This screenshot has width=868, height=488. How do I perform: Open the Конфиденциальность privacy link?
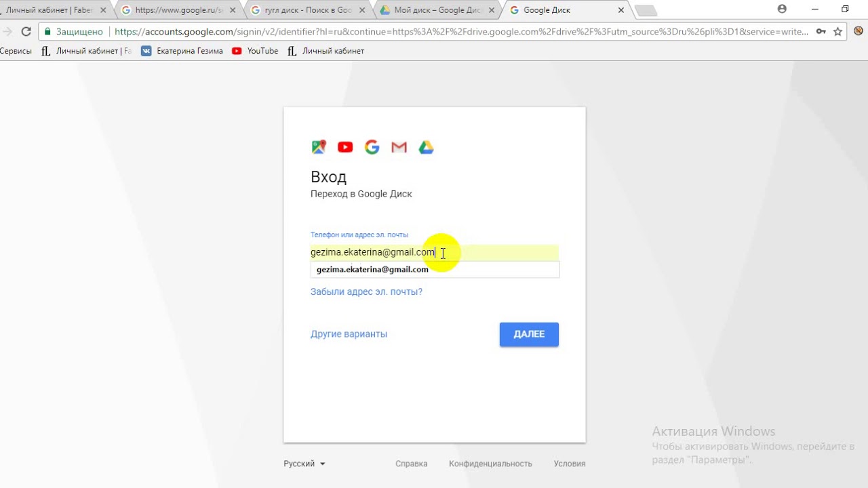click(x=490, y=464)
